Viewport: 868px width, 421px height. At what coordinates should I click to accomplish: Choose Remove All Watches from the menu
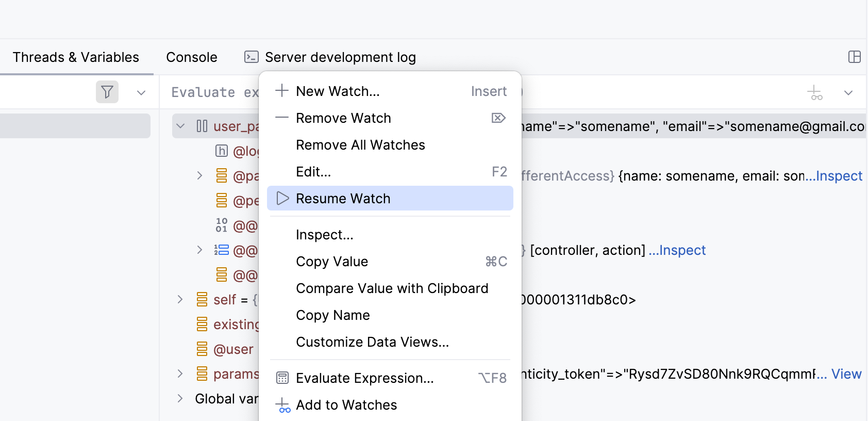(360, 145)
